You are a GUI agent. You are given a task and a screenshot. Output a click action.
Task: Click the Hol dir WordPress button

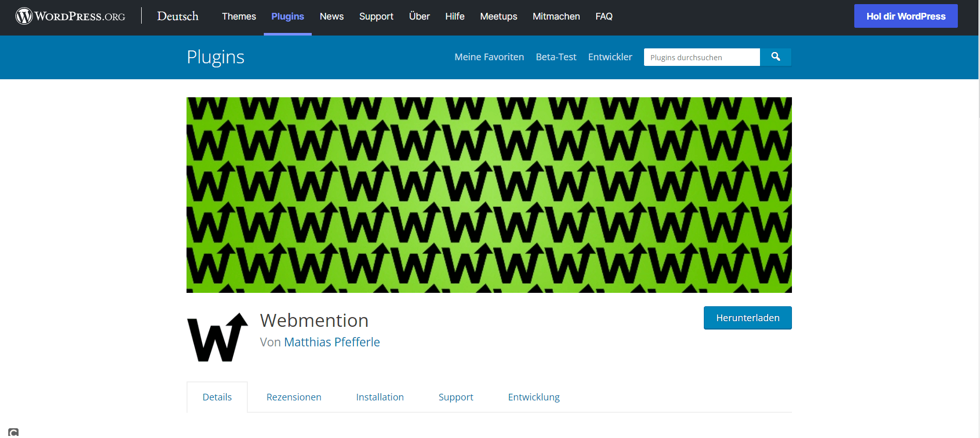coord(906,16)
